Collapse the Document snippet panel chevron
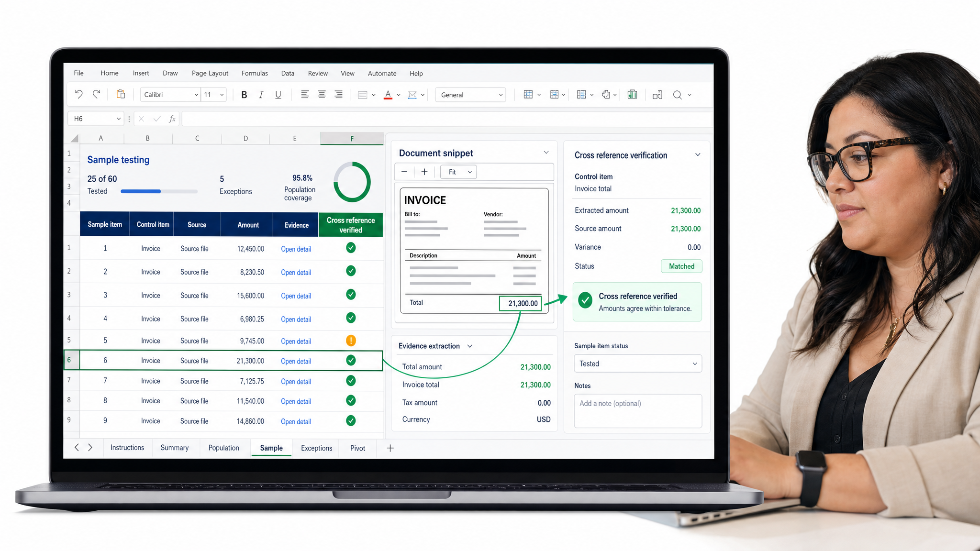This screenshot has width=980, height=551. [546, 153]
